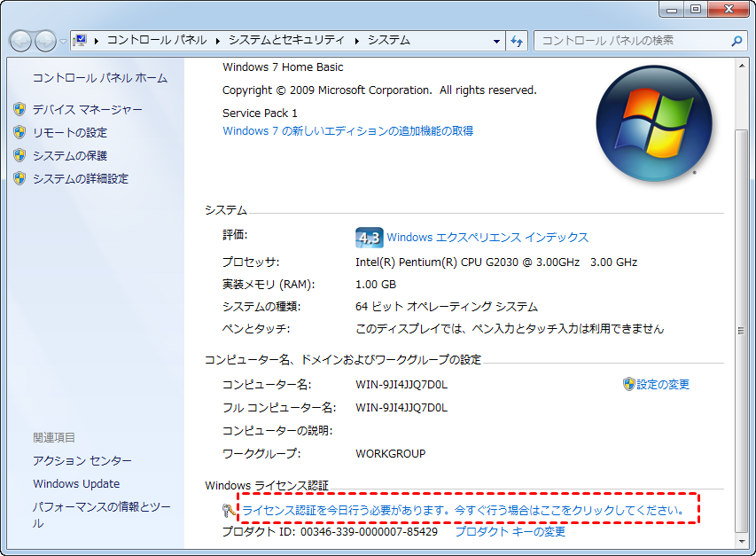Viewport: 756px width, 556px height.
Task: Click the scrollbar down arrow
Action: [x=741, y=542]
